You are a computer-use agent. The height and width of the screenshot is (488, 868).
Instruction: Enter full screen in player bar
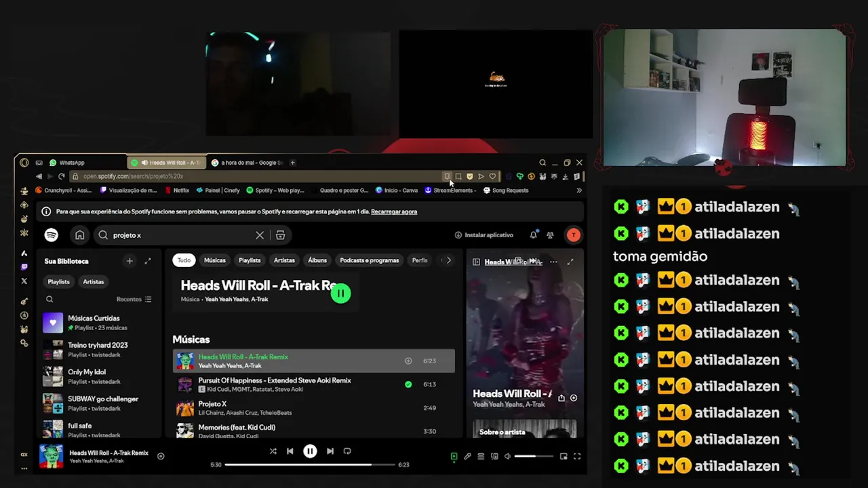tap(577, 457)
